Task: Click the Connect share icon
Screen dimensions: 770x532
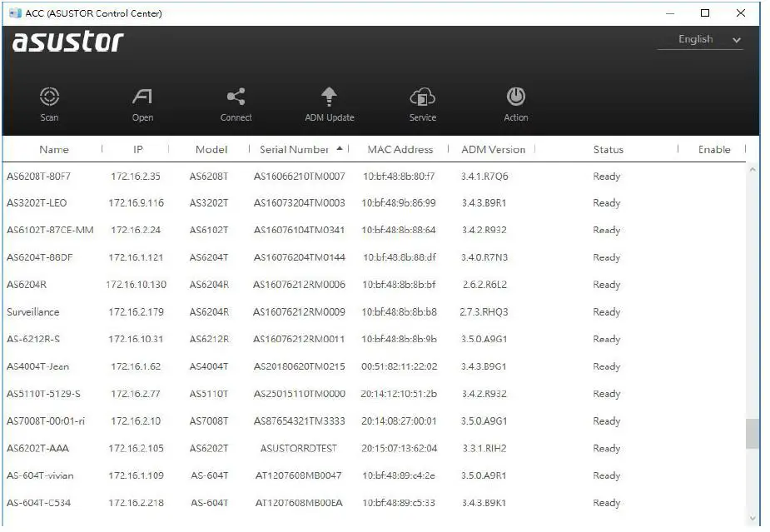Action: (x=236, y=97)
